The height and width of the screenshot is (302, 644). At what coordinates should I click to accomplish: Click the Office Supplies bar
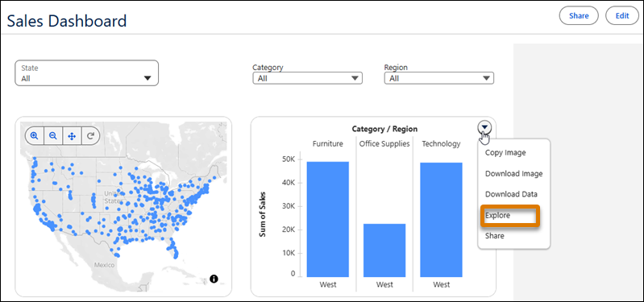[x=384, y=250]
